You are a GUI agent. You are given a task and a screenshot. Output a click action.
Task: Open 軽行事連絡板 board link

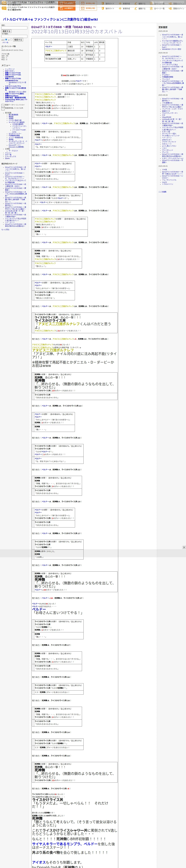[x=13, y=115]
